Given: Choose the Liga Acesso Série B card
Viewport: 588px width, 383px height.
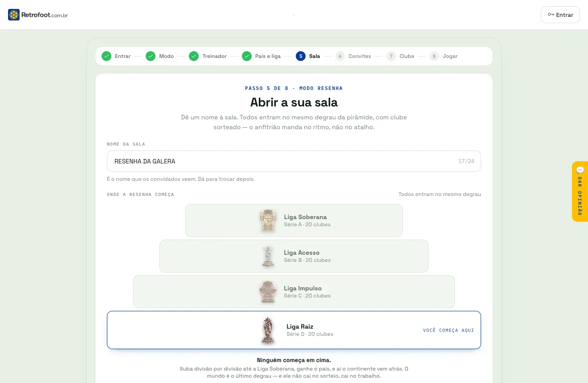Looking at the screenshot, I should [x=294, y=256].
